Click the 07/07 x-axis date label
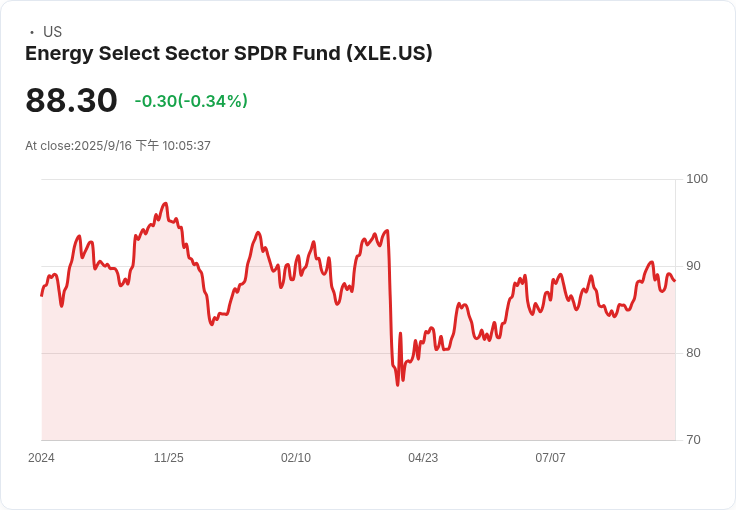The height and width of the screenshot is (510, 736). point(550,457)
